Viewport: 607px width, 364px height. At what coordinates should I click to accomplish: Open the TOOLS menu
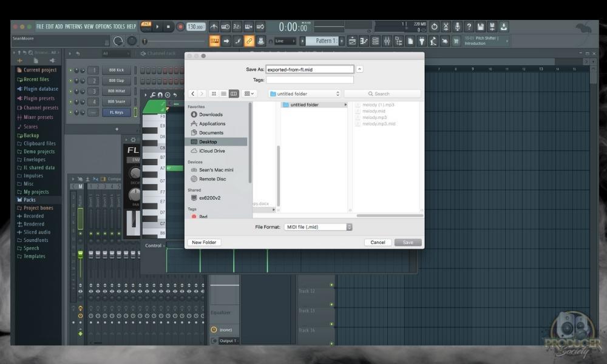(119, 27)
